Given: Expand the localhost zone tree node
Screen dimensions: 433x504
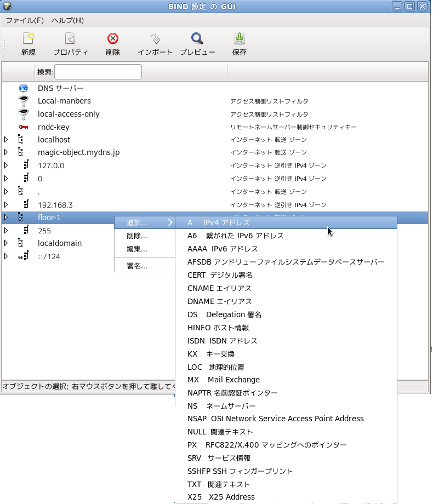Looking at the screenshot, I should [6, 140].
